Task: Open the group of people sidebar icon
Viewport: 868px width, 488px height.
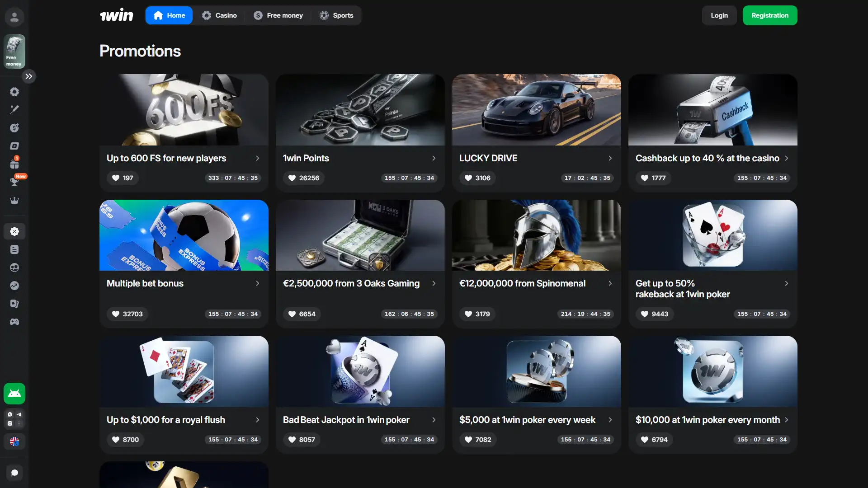Action: (14, 267)
